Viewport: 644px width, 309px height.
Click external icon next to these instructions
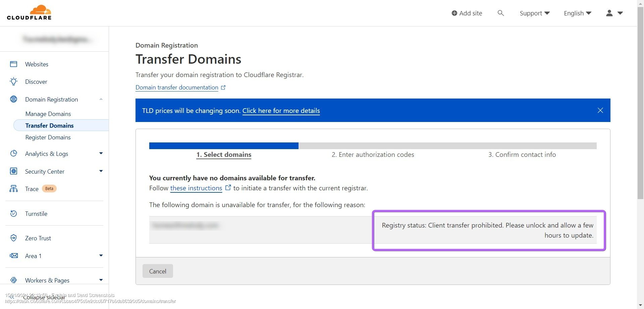click(228, 188)
